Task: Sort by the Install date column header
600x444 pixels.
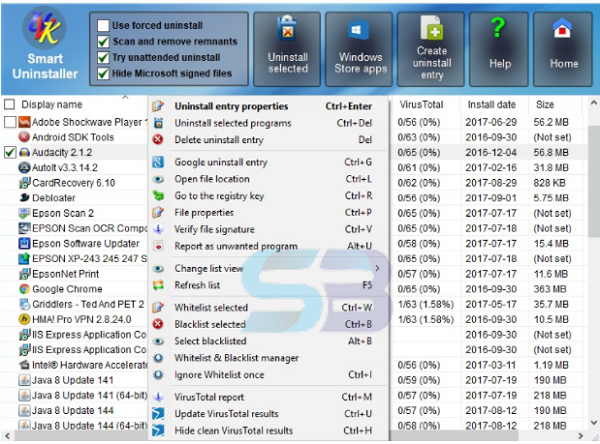Action: point(491,104)
